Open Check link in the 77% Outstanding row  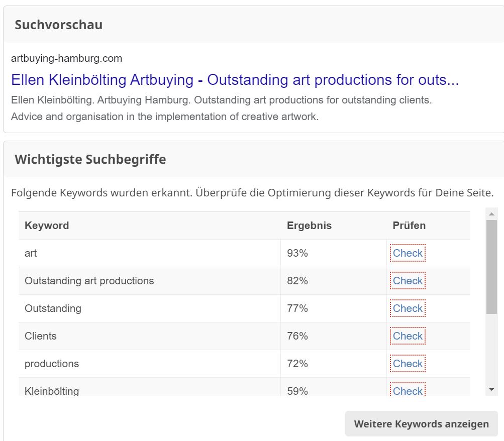(x=408, y=308)
